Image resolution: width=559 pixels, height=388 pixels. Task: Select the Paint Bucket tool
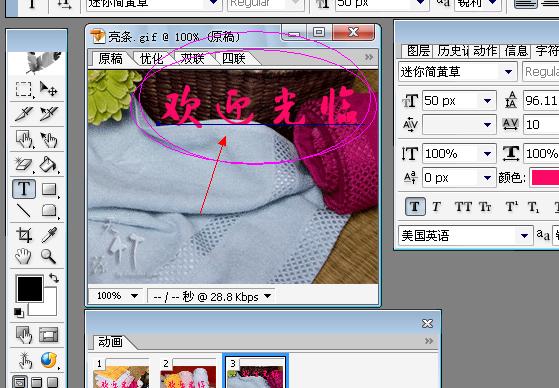pos(49,165)
